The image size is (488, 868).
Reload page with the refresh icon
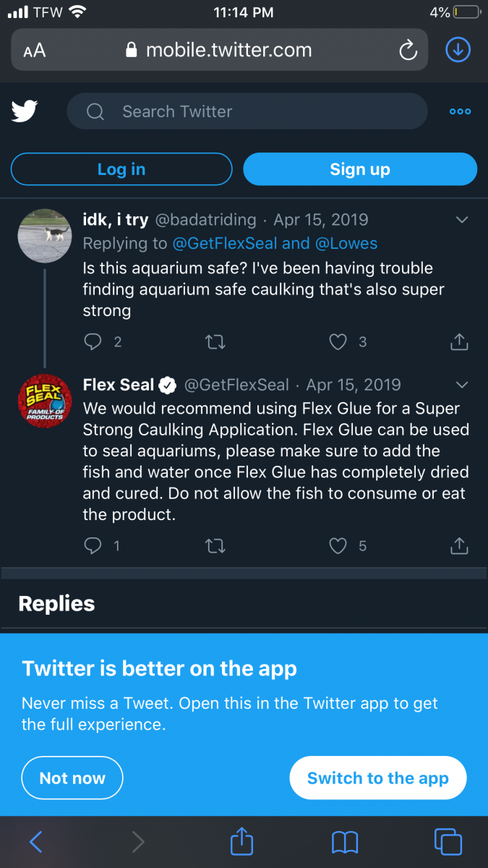[408, 50]
